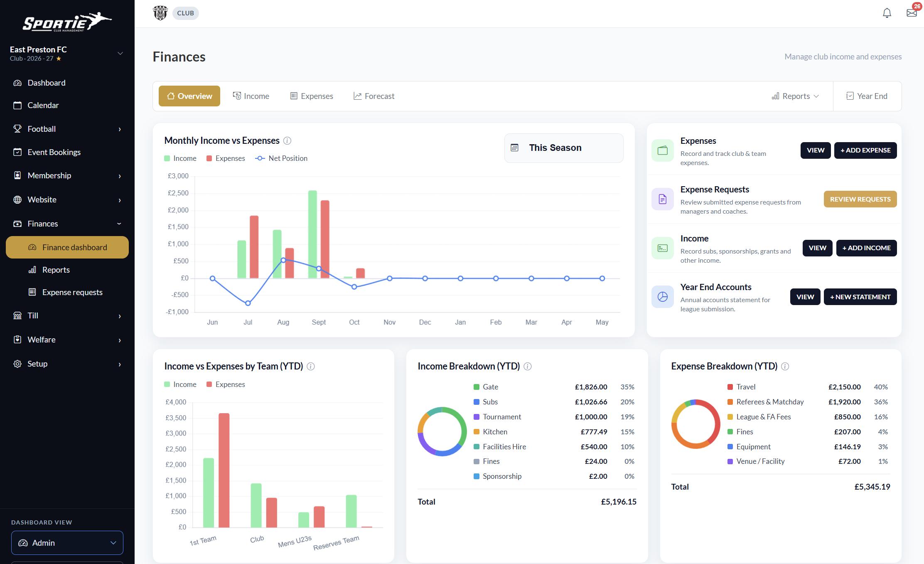Click the Travel red swatch in Expense Breakdown
The width and height of the screenshot is (924, 564).
coord(730,387)
